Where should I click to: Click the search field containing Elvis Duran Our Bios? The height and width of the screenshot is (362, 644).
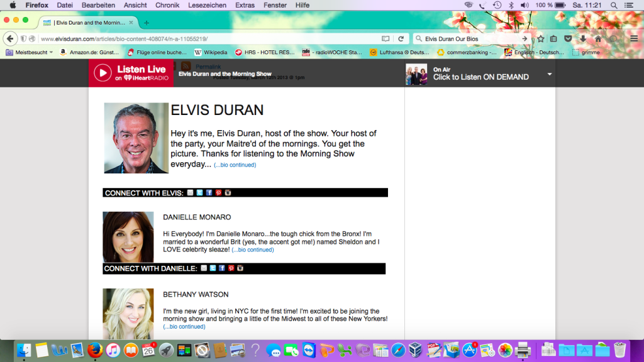coord(469,38)
